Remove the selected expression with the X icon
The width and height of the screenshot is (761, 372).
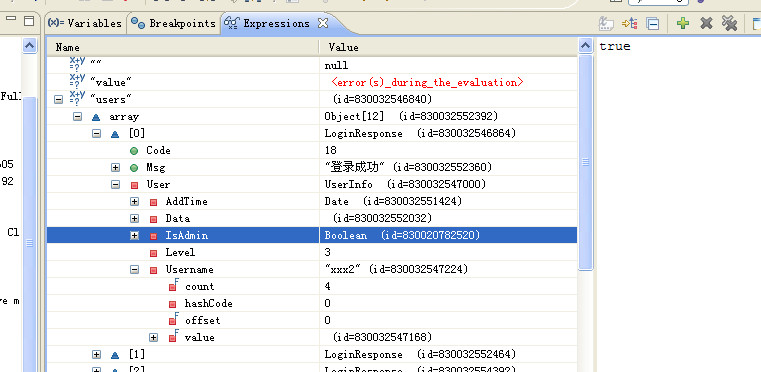coord(706,23)
